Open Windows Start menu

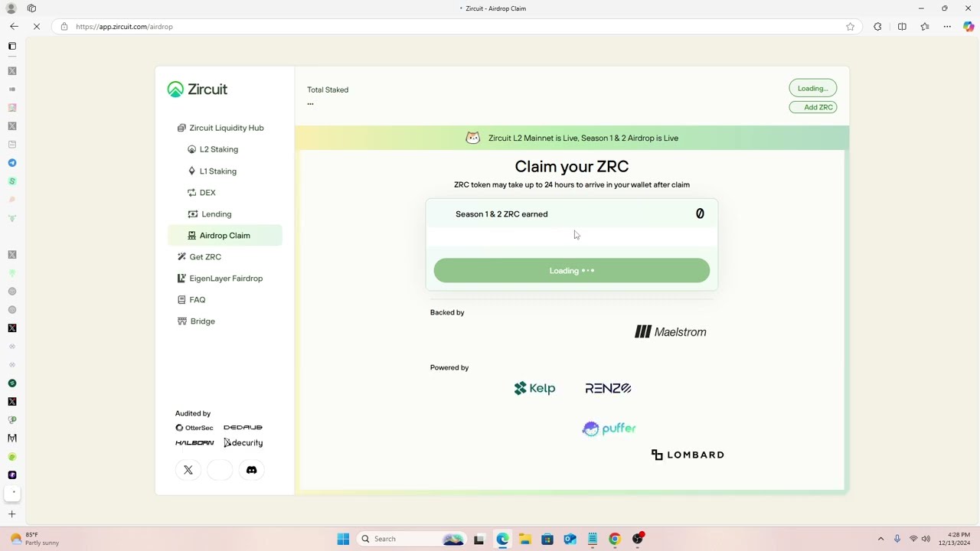[343, 539]
